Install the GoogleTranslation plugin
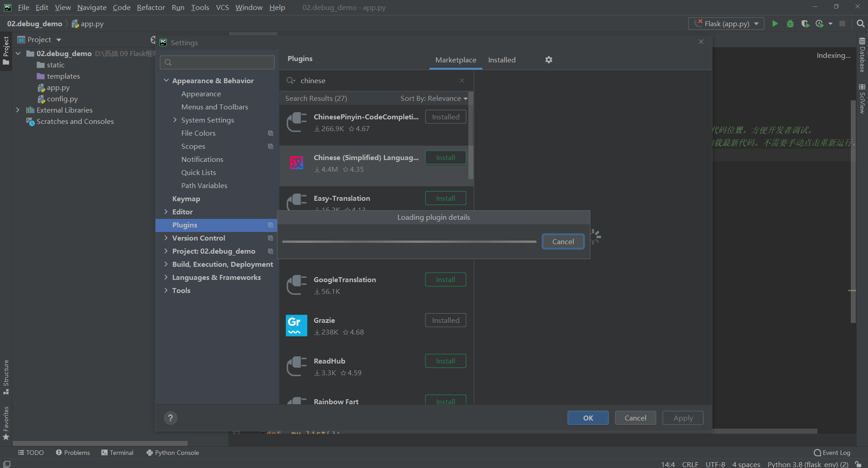Image resolution: width=868 pixels, height=468 pixels. [x=445, y=279]
